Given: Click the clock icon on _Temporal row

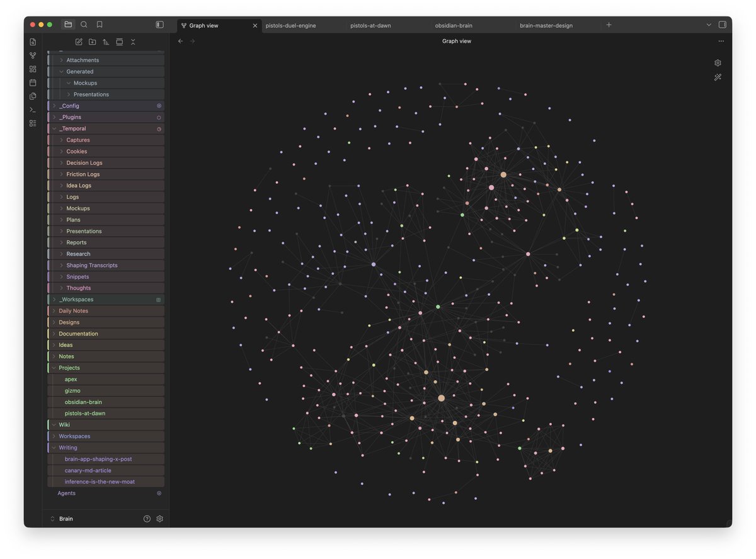Looking at the screenshot, I should pos(159,129).
